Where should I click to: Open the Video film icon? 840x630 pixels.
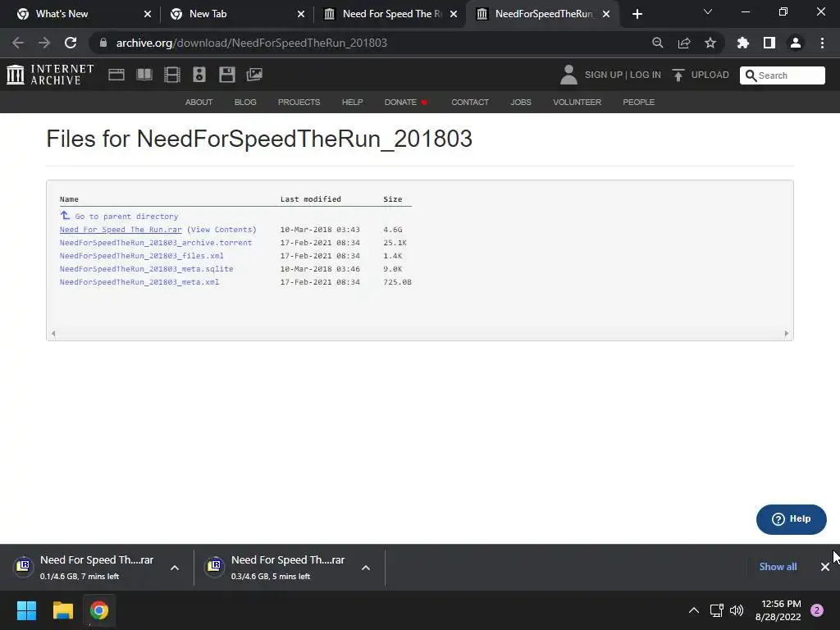pyautogui.click(x=172, y=75)
